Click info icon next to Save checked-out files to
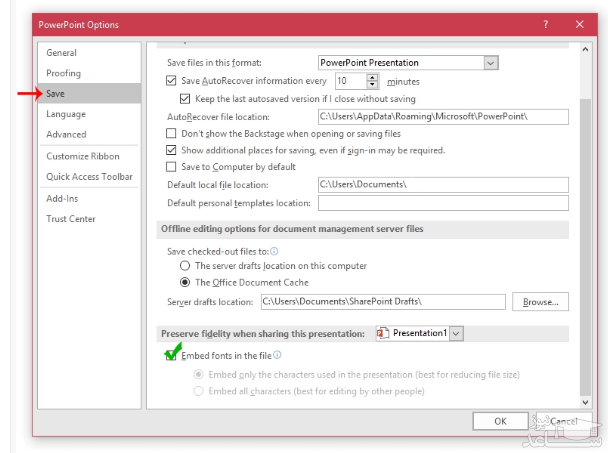 [x=274, y=251]
